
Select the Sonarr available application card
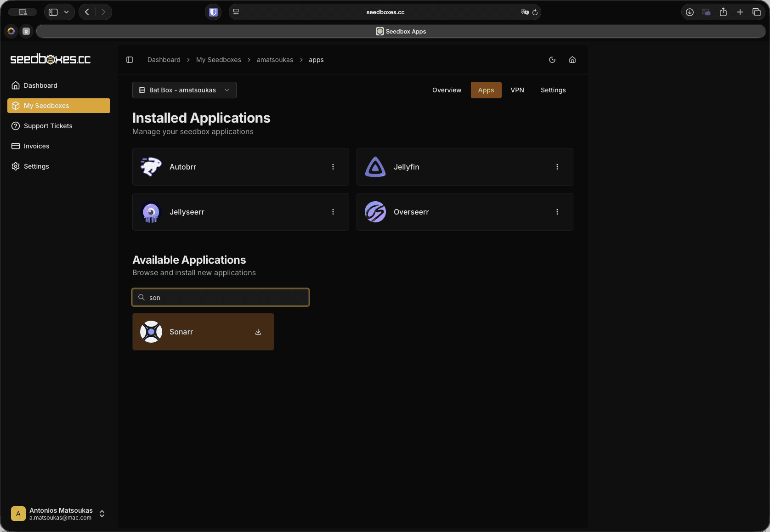point(203,332)
